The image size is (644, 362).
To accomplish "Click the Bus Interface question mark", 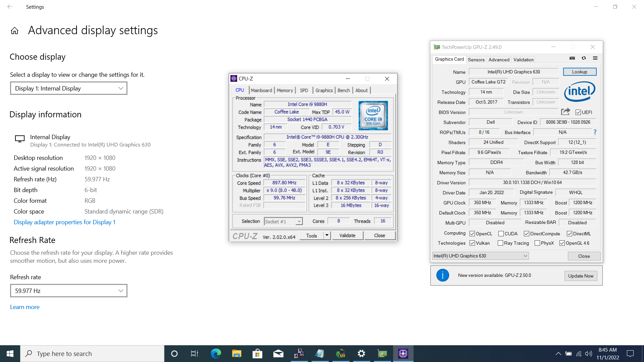I will tap(595, 132).
